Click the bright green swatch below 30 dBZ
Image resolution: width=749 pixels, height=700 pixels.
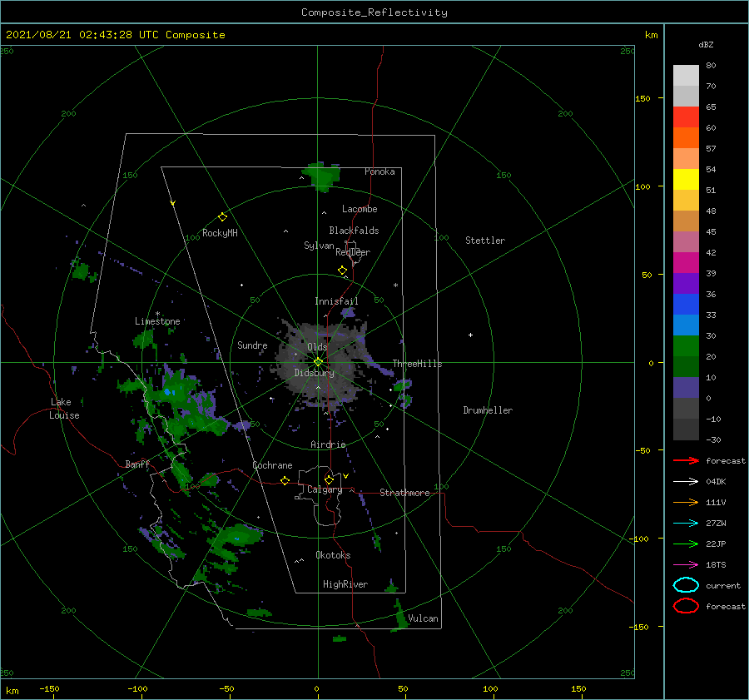tap(686, 346)
